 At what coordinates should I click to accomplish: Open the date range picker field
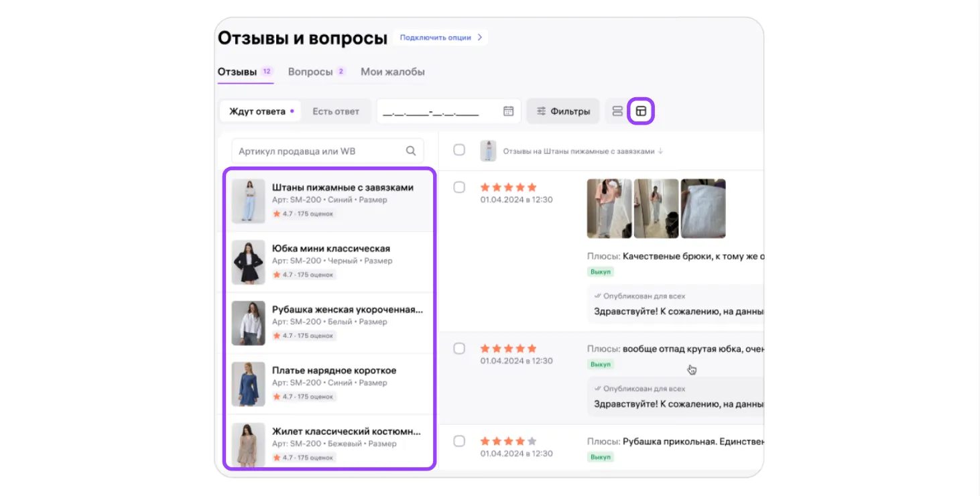(x=439, y=112)
